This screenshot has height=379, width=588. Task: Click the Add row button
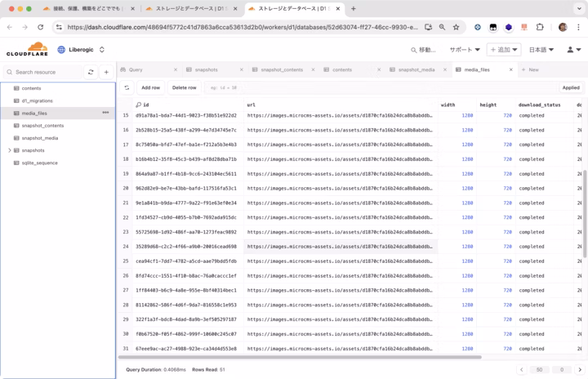(150, 87)
